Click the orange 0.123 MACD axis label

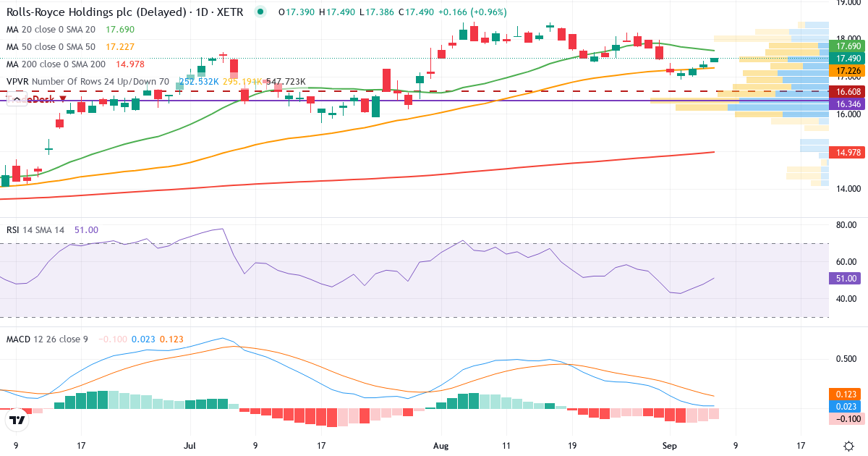pos(843,394)
